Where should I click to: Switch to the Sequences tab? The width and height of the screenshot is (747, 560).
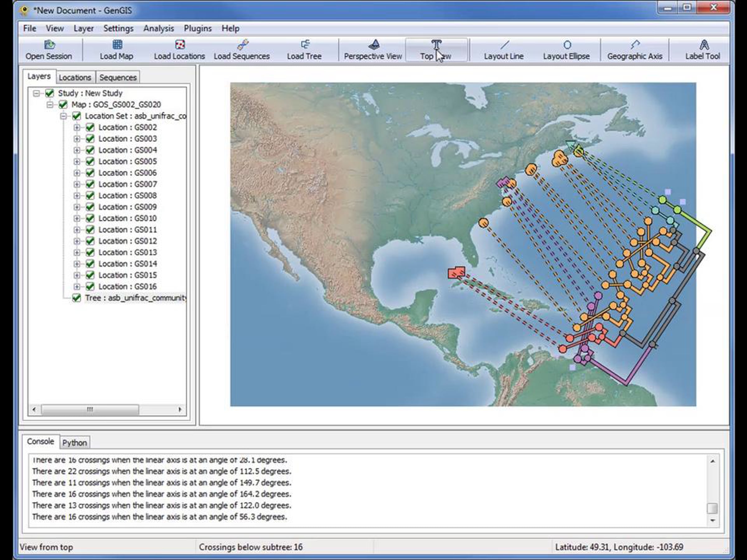118,77
